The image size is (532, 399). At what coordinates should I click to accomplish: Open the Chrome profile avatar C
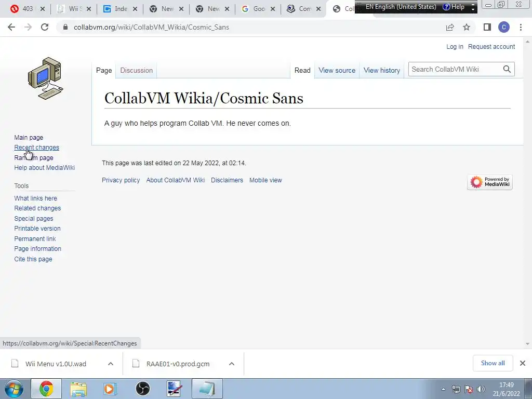(504, 27)
